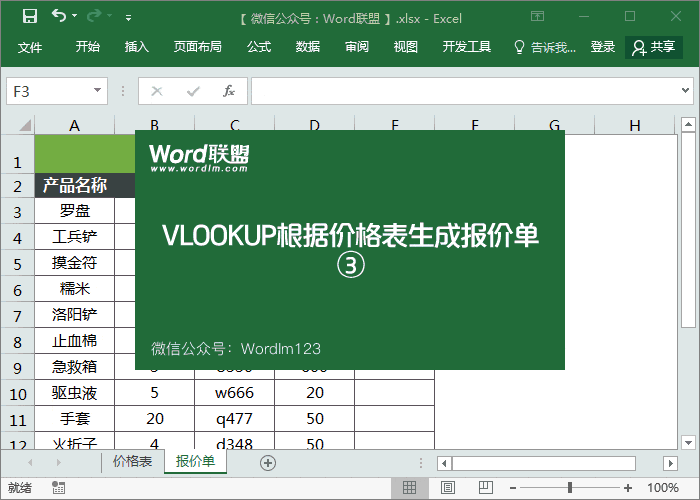Open the 公式 ribbon tab
Image resolution: width=700 pixels, height=500 pixels.
point(259,46)
